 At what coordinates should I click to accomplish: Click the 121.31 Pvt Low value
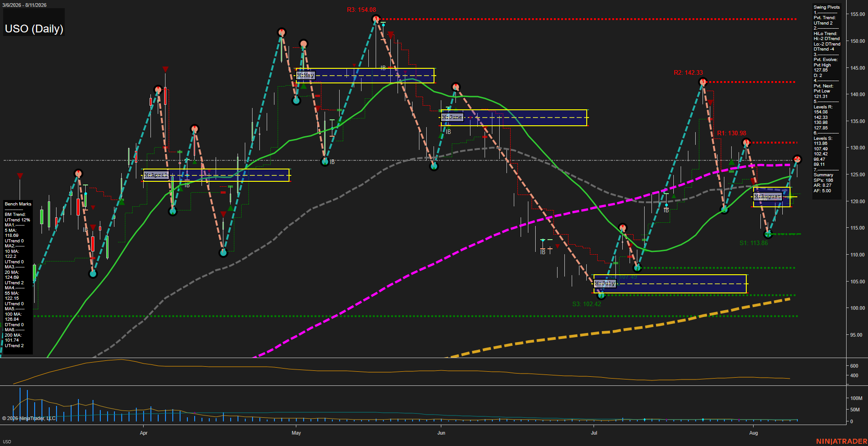coord(821,97)
